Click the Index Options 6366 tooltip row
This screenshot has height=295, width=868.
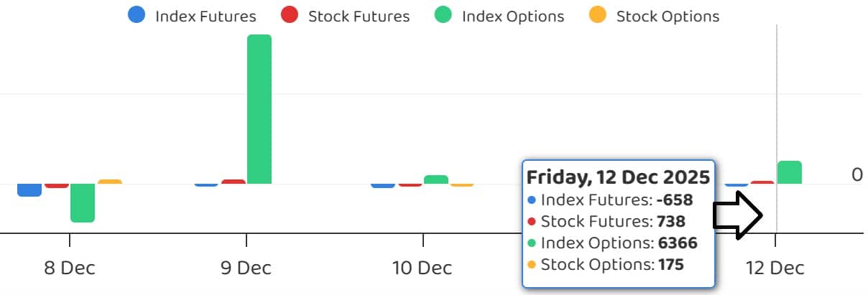[612, 243]
